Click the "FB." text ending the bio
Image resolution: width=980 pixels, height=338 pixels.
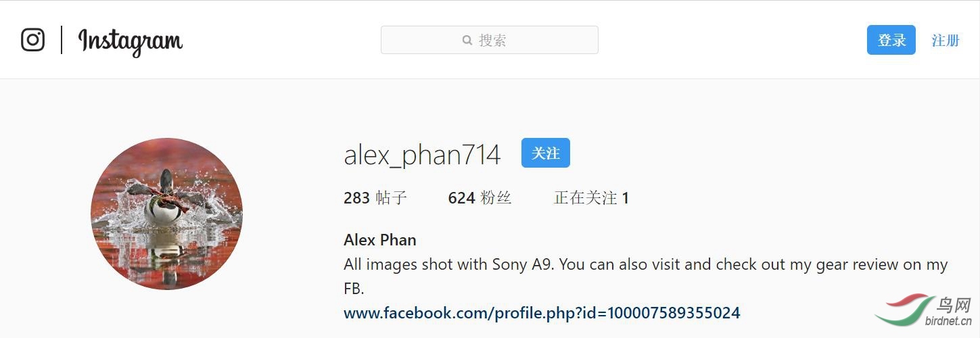[x=354, y=289]
